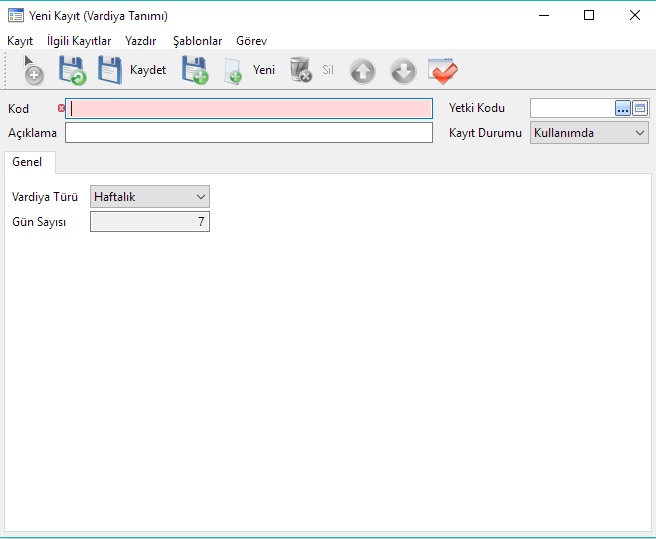The width and height of the screenshot is (656, 539).
Task: Go to next record with down arrow
Action: coord(403,71)
